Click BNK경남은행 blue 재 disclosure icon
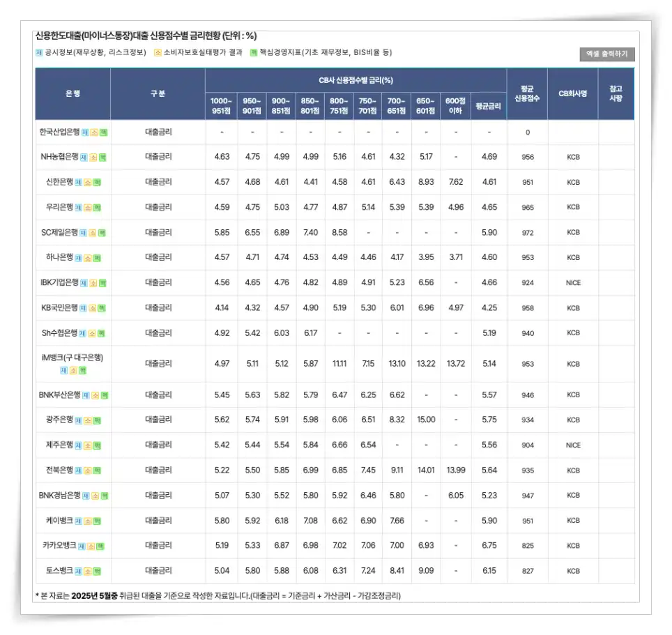Screen dimensions: 672x635 [86, 496]
